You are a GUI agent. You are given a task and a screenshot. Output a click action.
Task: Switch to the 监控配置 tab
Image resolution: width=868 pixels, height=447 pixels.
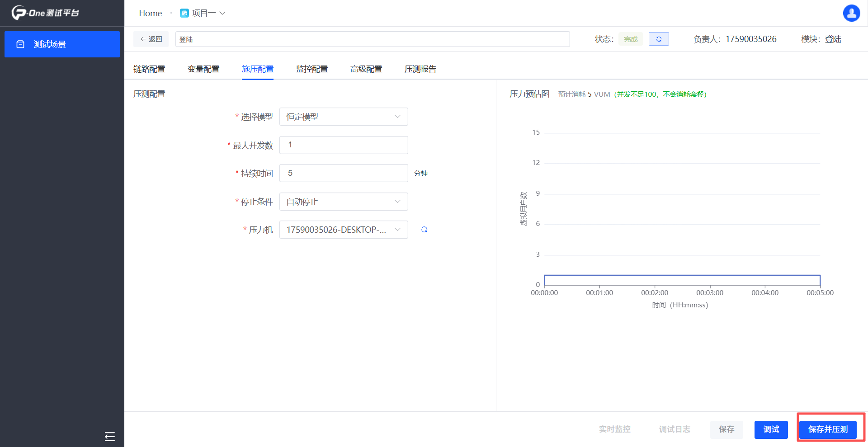(312, 69)
